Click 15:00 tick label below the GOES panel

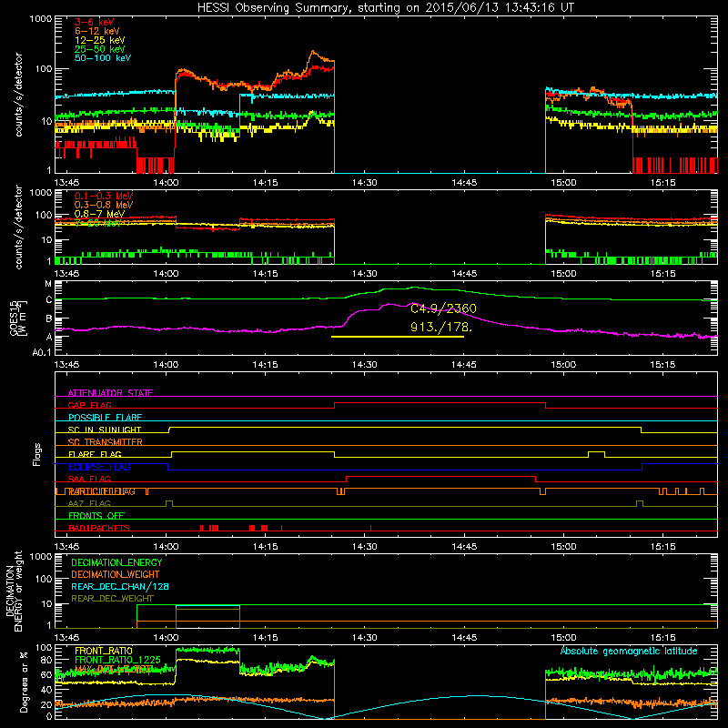click(563, 365)
